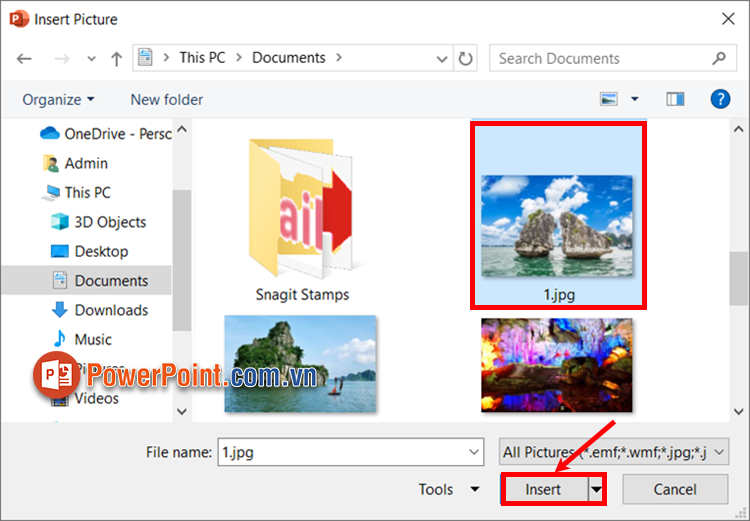Select Documents in the navigation pane
Screen dimensions: 750x521
point(86,280)
